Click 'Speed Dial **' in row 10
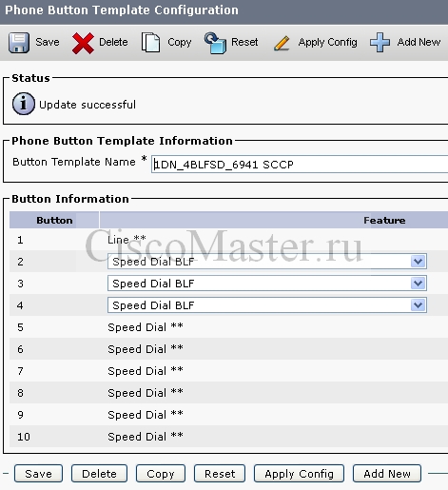The image size is (448, 490). [x=146, y=437]
